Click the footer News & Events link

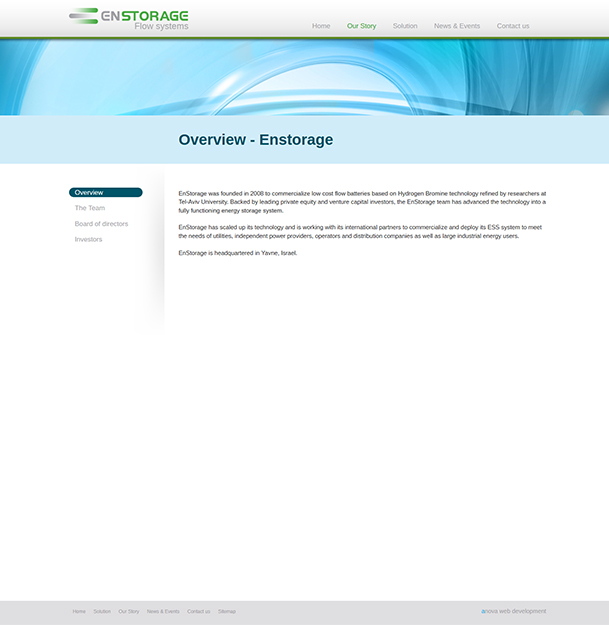[163, 611]
